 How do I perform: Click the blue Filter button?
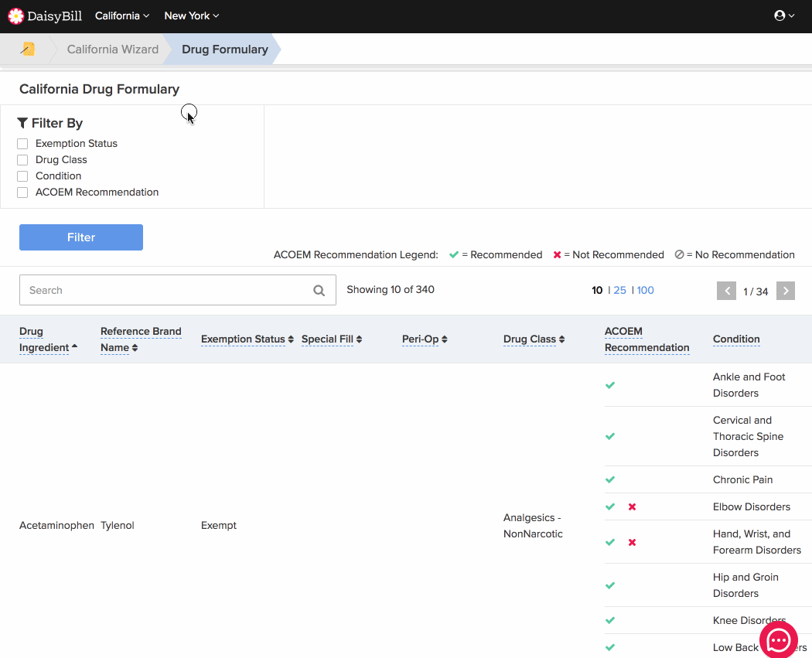point(80,237)
